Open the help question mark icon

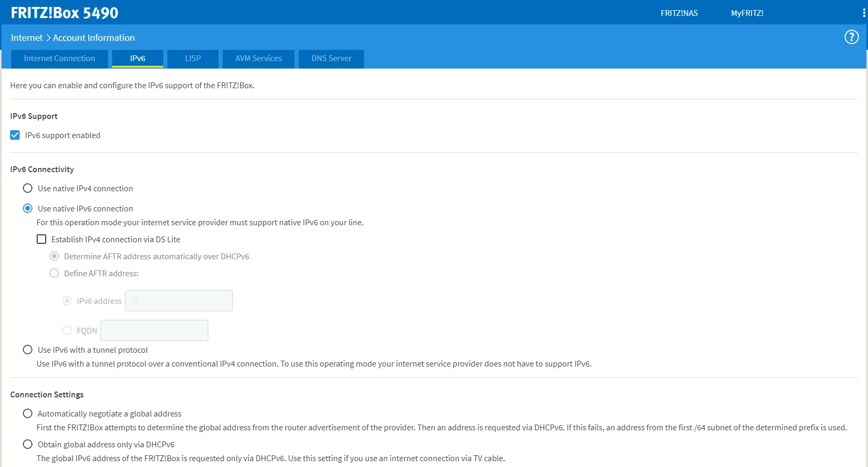(x=852, y=37)
